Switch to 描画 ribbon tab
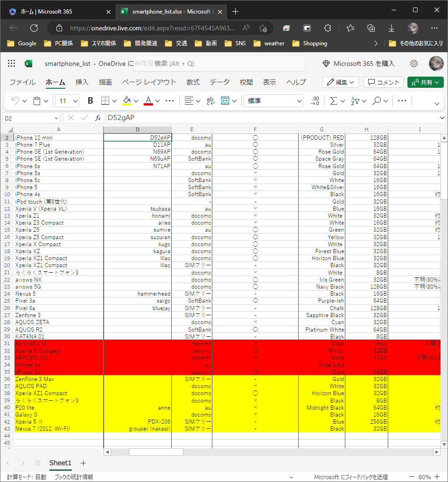Screen dimensions: 448x482 point(105,82)
